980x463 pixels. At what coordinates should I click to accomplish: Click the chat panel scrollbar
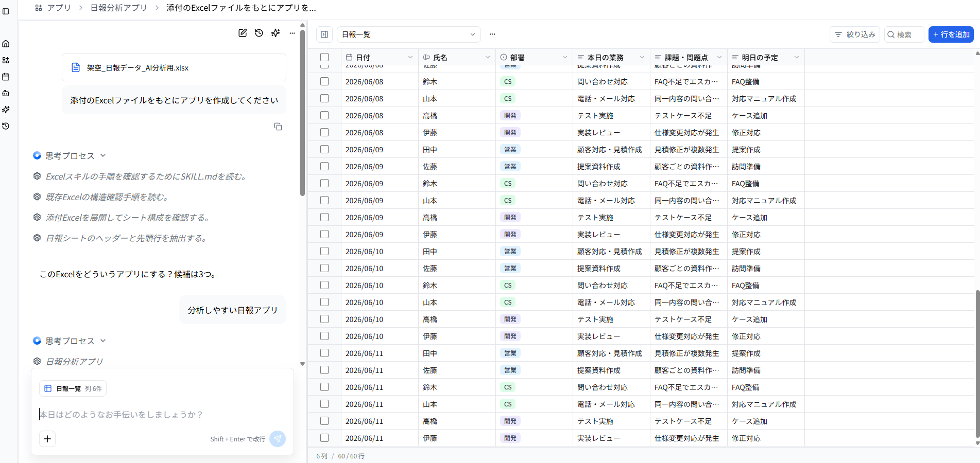(x=303, y=113)
